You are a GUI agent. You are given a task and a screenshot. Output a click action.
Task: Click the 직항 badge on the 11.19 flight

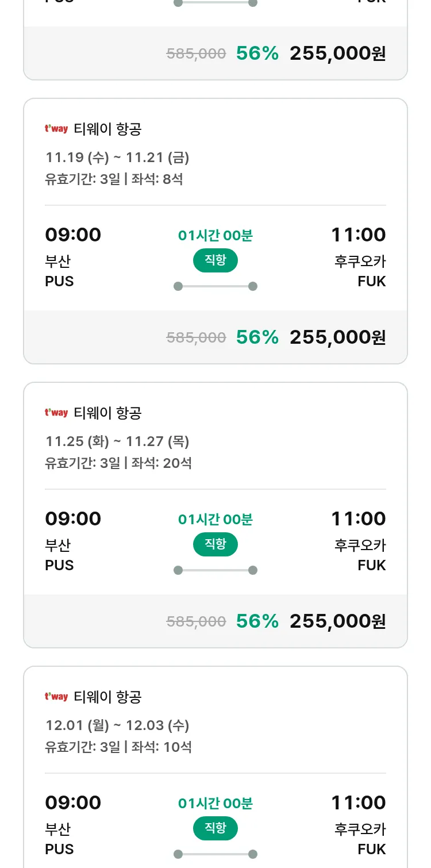[x=215, y=260]
